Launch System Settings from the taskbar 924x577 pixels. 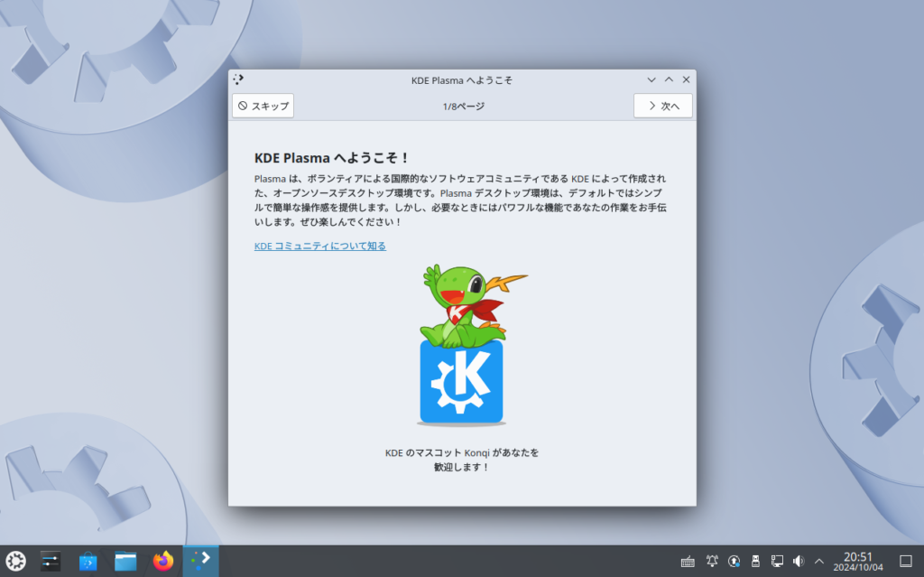tap(51, 561)
